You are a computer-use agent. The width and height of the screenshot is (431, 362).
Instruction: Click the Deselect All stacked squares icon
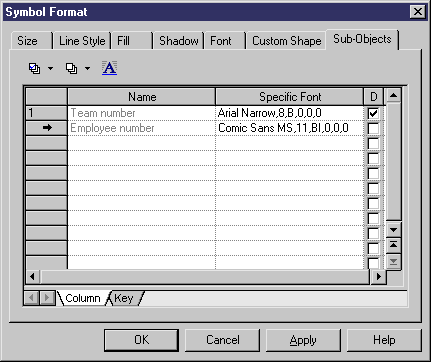point(71,69)
